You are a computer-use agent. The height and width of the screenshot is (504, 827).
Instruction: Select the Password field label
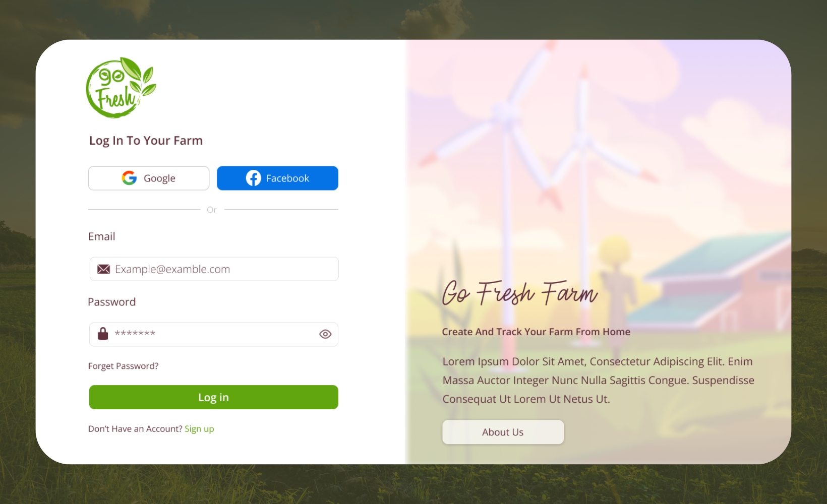pyautogui.click(x=111, y=302)
